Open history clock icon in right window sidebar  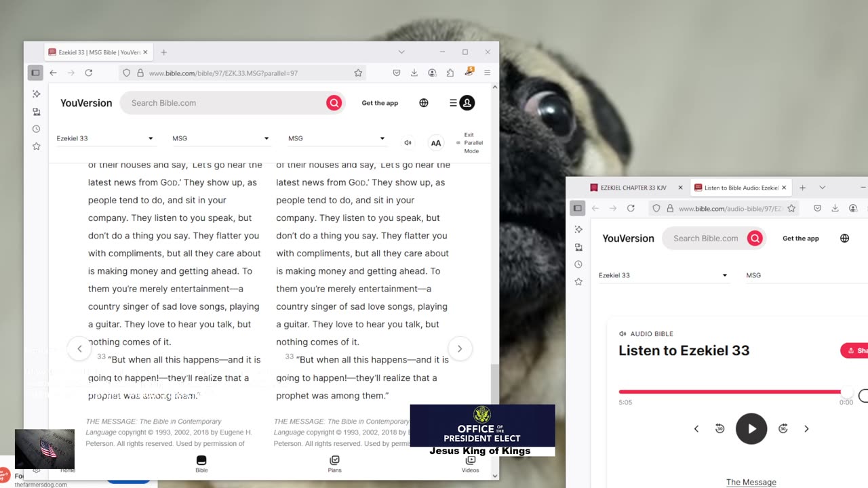[x=578, y=264]
